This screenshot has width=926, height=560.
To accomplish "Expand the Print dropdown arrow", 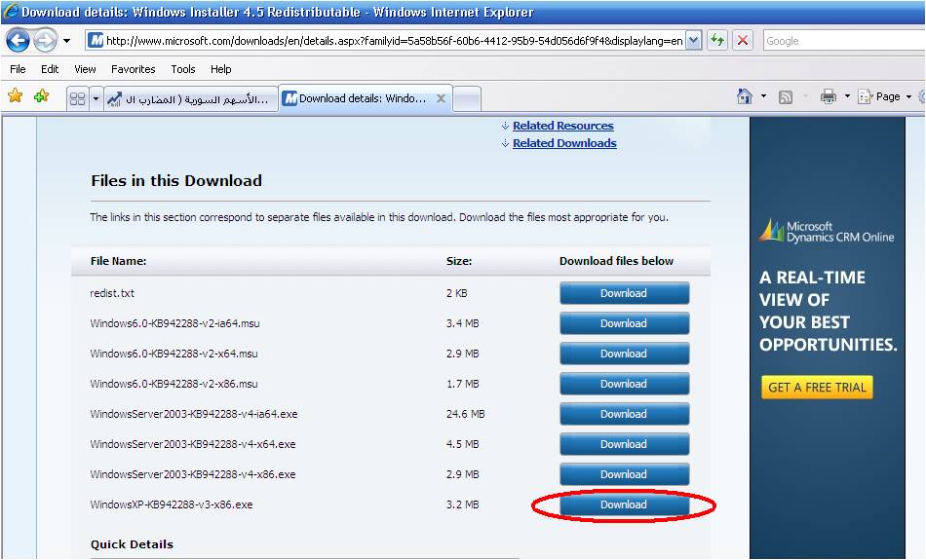I will (847, 96).
